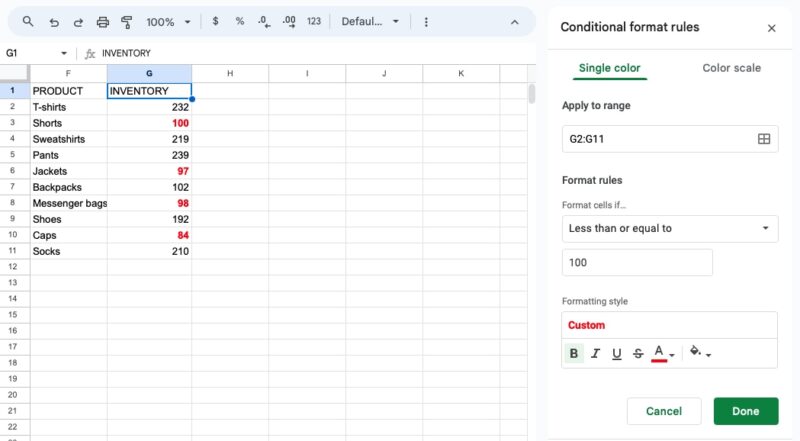The image size is (800, 441).
Task: Toggle bold in formatting style
Action: tap(573, 353)
